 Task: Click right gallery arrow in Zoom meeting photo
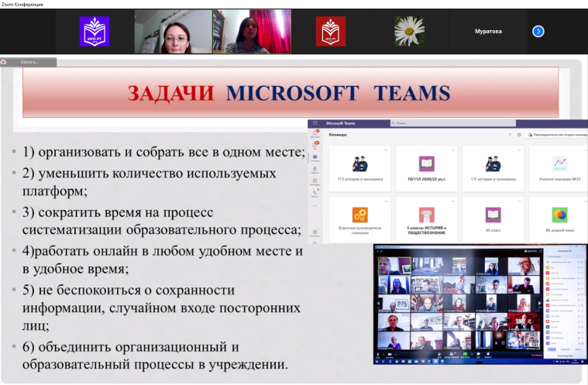tap(539, 303)
